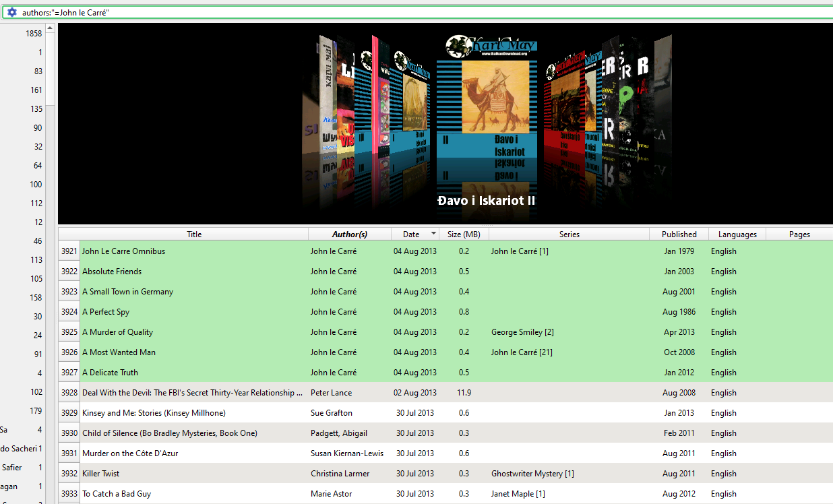Click author Marie Astor cell
This screenshot has width=833, height=504.
click(x=331, y=494)
